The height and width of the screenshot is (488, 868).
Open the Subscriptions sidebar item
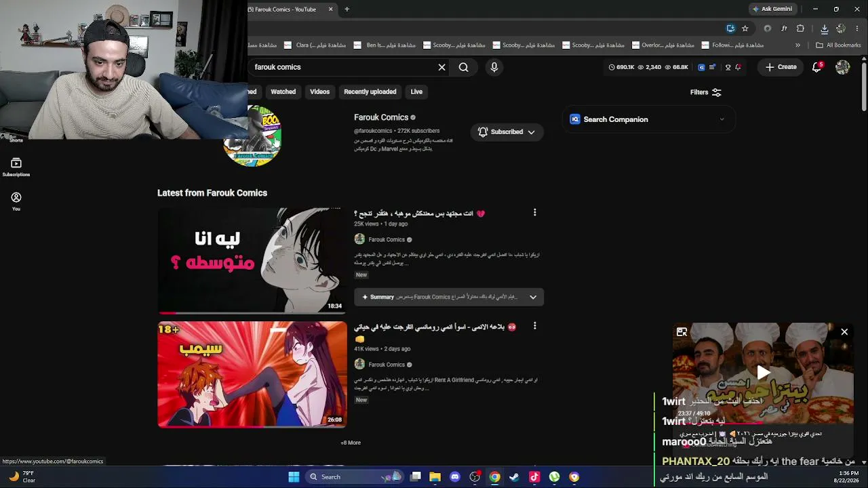pos(16,167)
